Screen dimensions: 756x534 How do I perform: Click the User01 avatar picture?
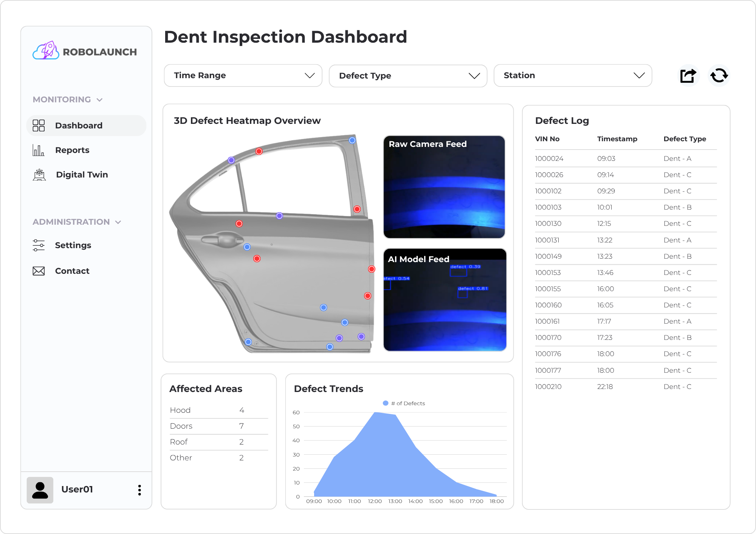[x=40, y=490]
